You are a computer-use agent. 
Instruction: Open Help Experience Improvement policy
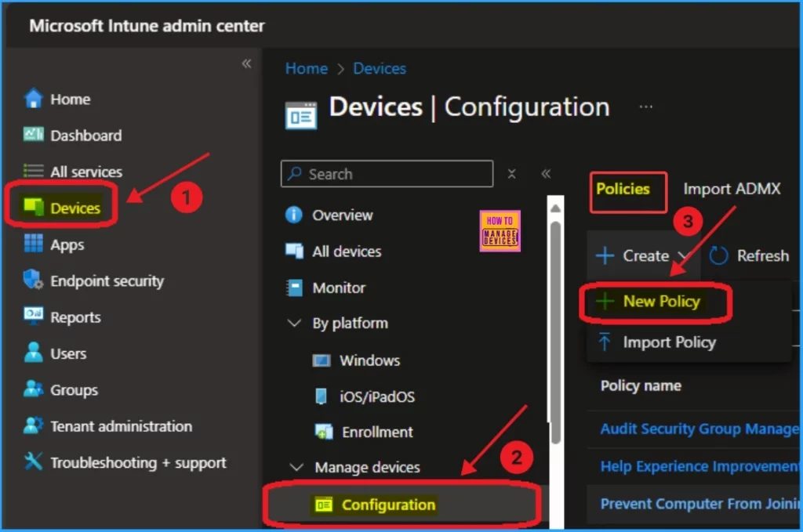point(700,466)
